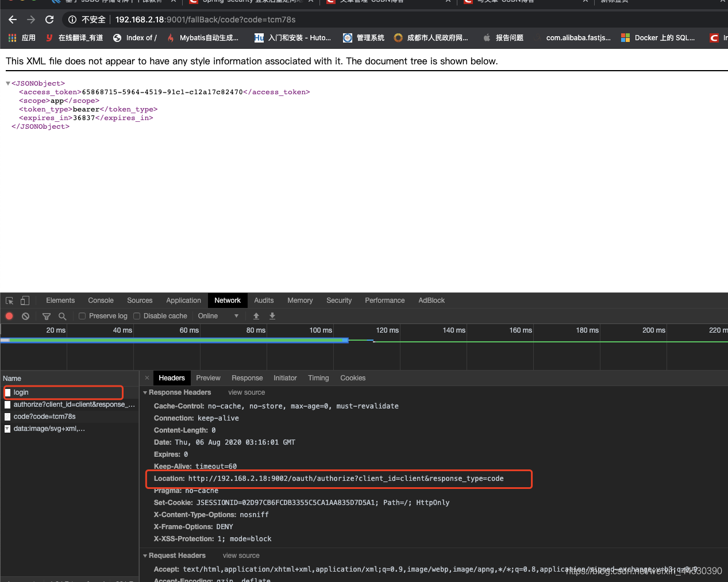Switch to the Application DevTools tab
Screen dimensions: 728x582
coord(183,300)
